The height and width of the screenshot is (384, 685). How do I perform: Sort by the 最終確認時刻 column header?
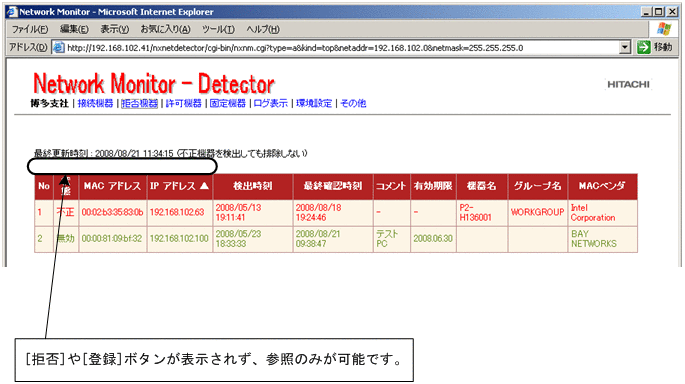tap(333, 186)
